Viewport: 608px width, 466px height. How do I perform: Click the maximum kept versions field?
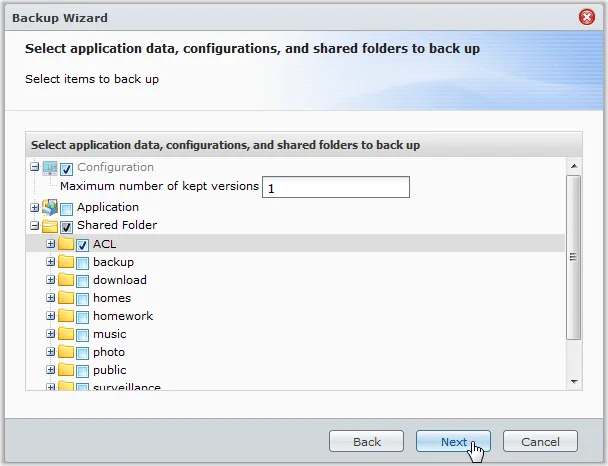coord(336,187)
